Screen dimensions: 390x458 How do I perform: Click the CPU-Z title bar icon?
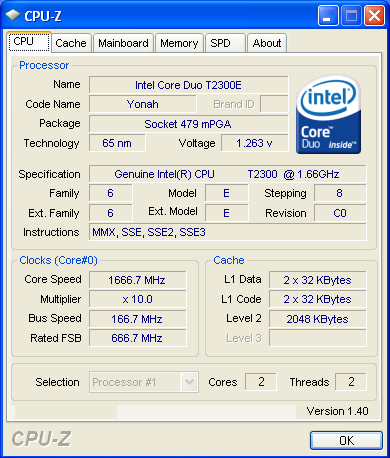[13, 15]
